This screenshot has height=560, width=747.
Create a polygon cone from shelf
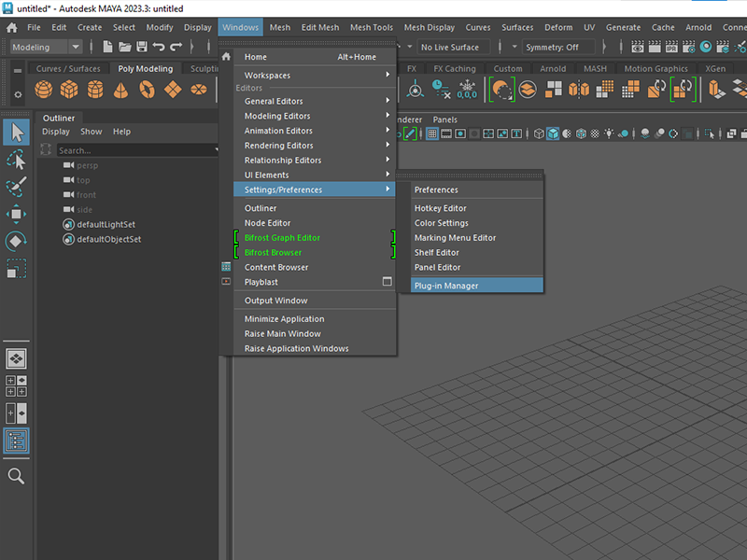pyautogui.click(x=121, y=89)
